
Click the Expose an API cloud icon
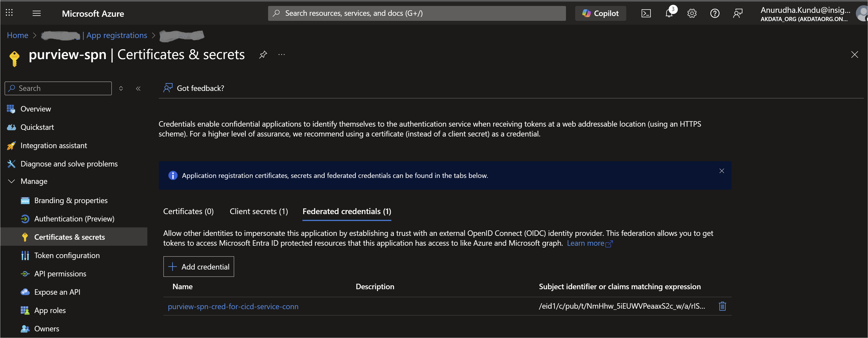coord(25,292)
